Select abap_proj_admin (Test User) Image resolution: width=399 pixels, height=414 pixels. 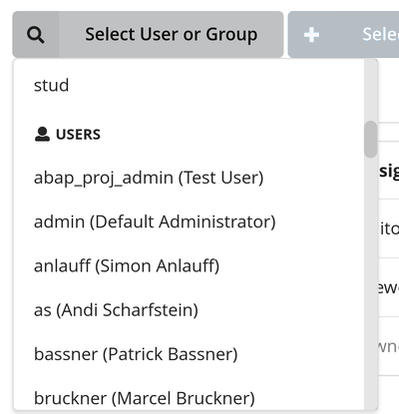pyautogui.click(x=189, y=177)
